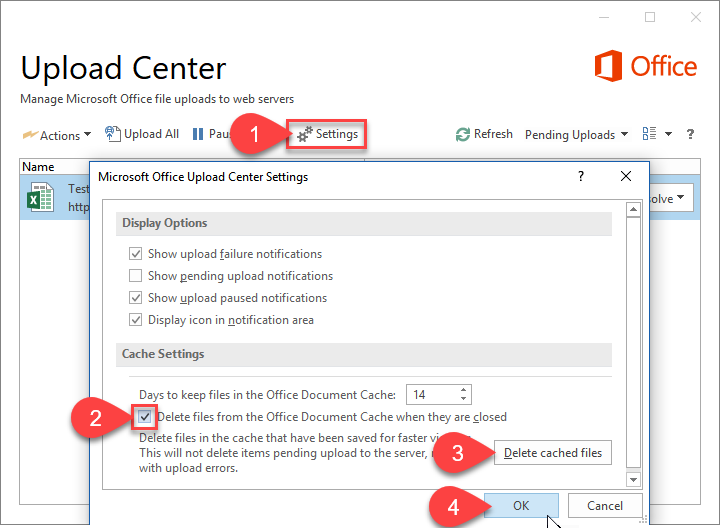Click the Actions lightning icon
The image size is (720, 528).
coord(30,135)
